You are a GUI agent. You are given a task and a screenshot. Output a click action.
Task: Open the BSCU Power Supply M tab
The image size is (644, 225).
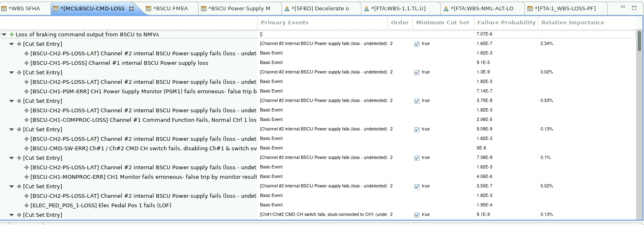[239, 9]
